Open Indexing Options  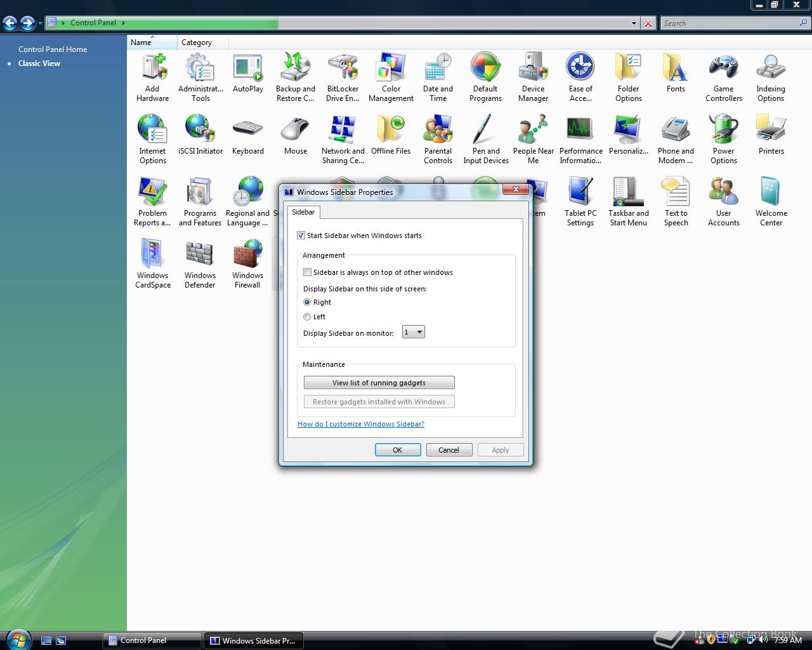771,77
